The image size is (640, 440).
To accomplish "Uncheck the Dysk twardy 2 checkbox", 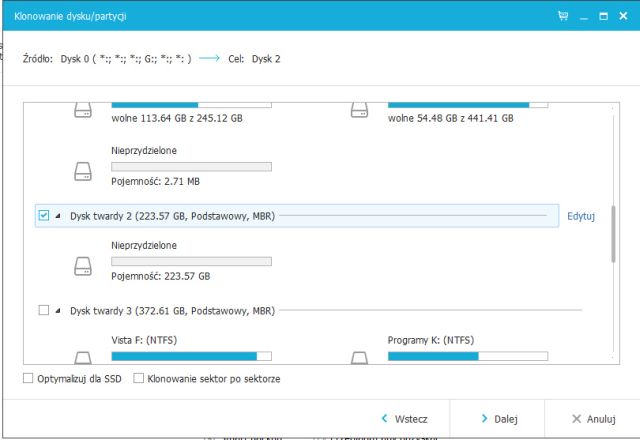I will coord(43,216).
